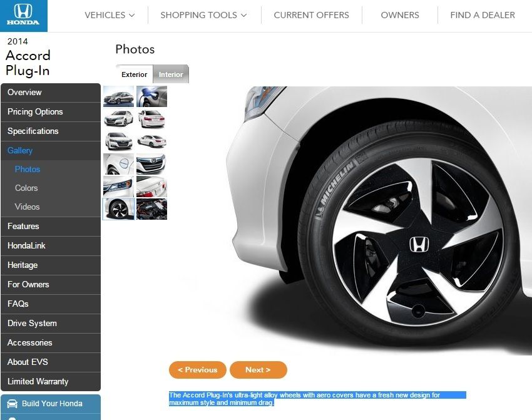The image size is (532, 420).
Task: Expand the Vehicles dropdown menu
Action: coord(110,15)
